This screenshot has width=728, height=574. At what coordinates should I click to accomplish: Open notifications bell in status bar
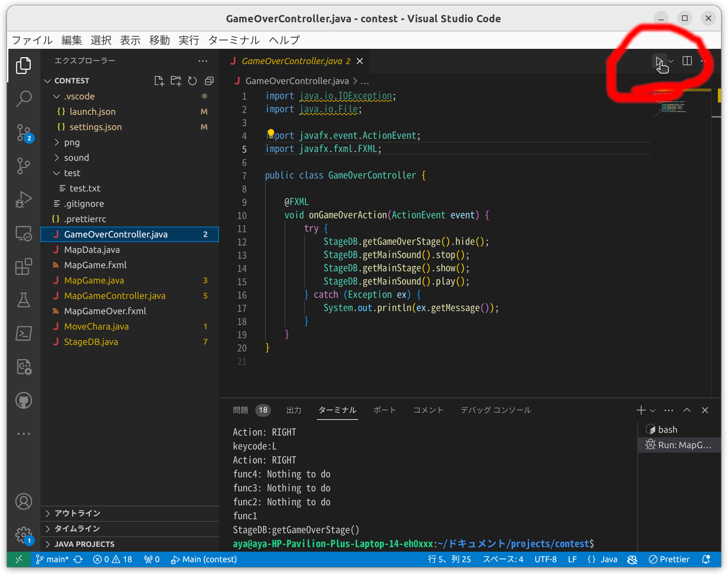[x=706, y=559]
